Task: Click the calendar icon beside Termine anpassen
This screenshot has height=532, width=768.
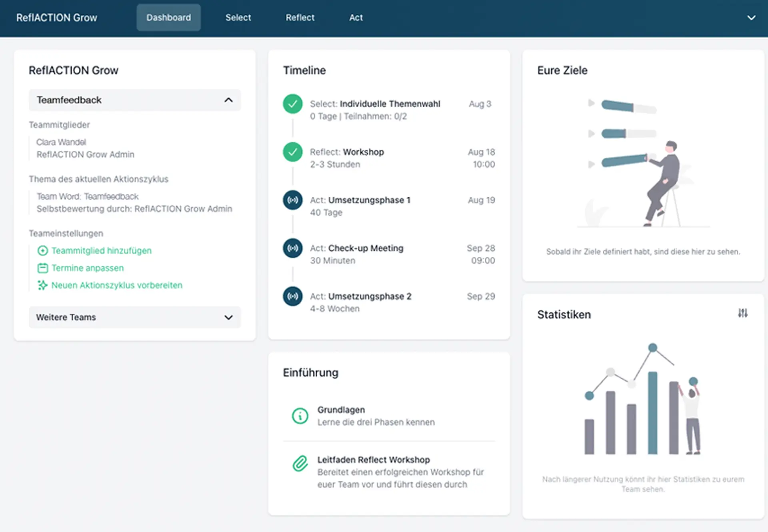Action: pos(42,268)
